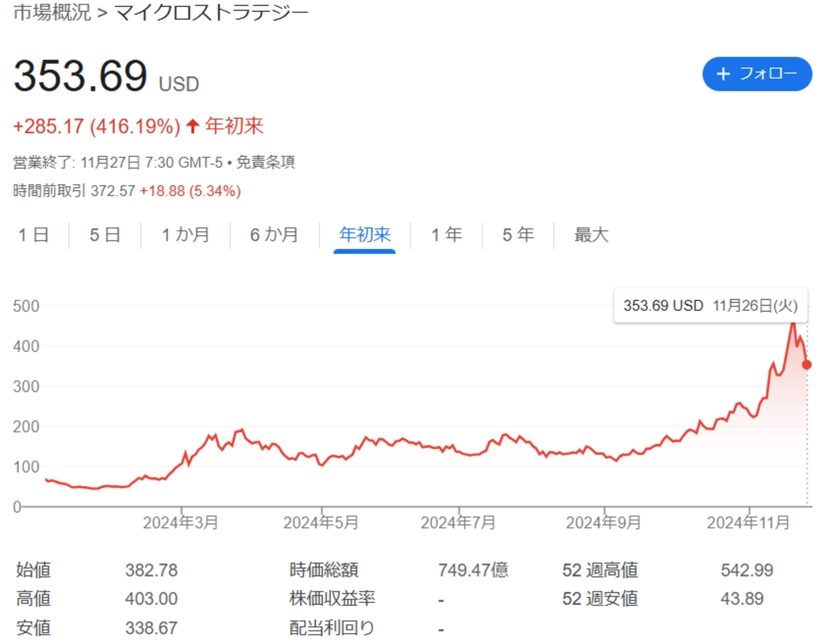
Task: Click the フォロー button to follow the stock
Action: 757,74
